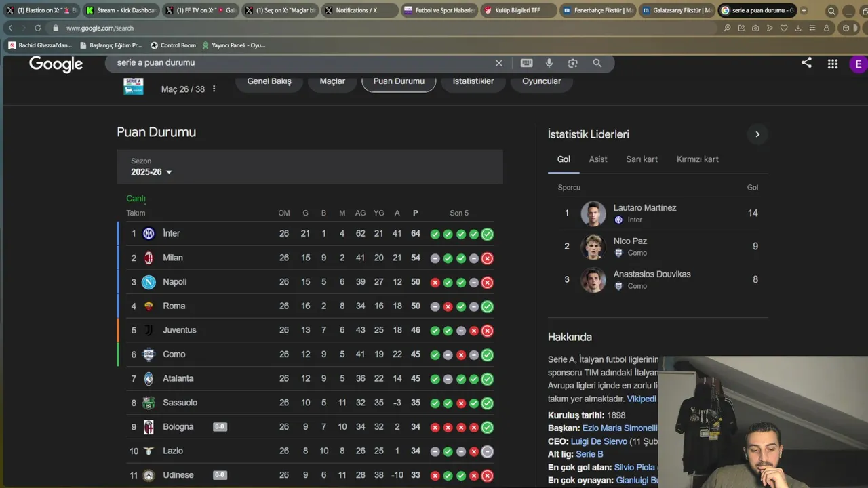Start voice search with the microphone icon
The height and width of the screenshot is (488, 868).
tap(549, 63)
